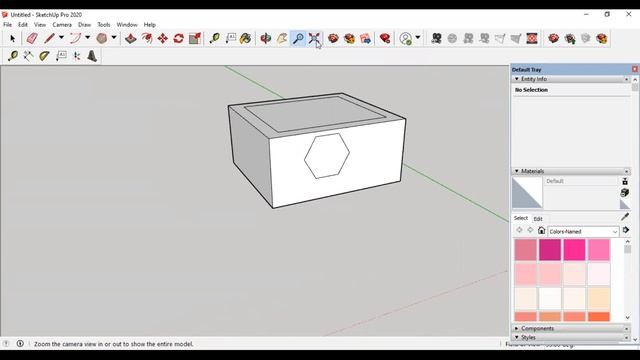Viewport: 640px width, 360px height.
Task: Click the signed-in user account icon
Action: [x=405, y=38]
